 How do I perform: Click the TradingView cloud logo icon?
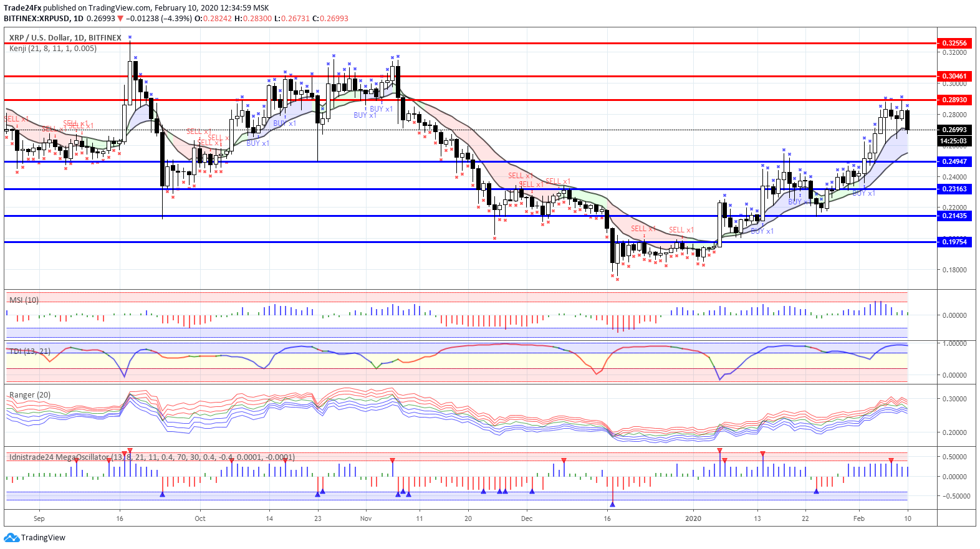pos(12,537)
